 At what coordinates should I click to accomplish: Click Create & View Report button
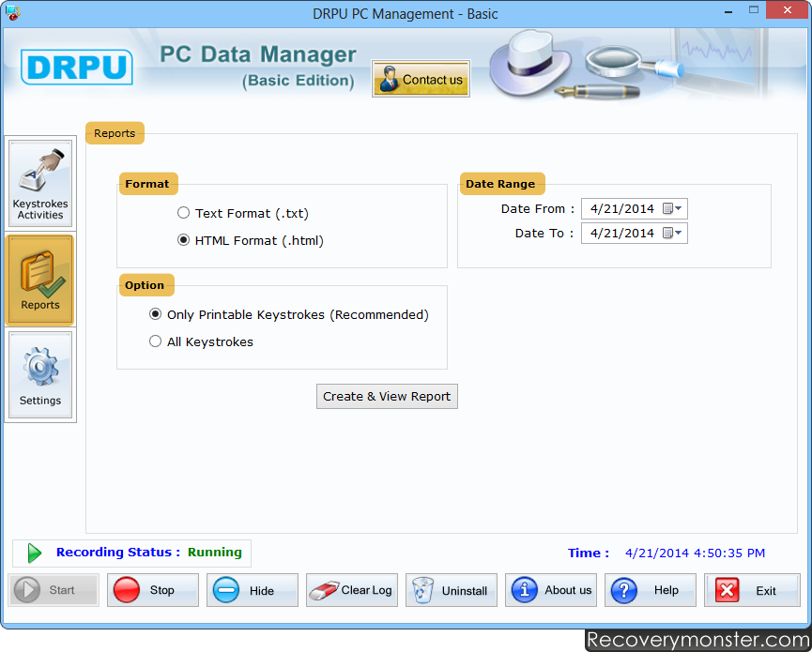point(387,397)
